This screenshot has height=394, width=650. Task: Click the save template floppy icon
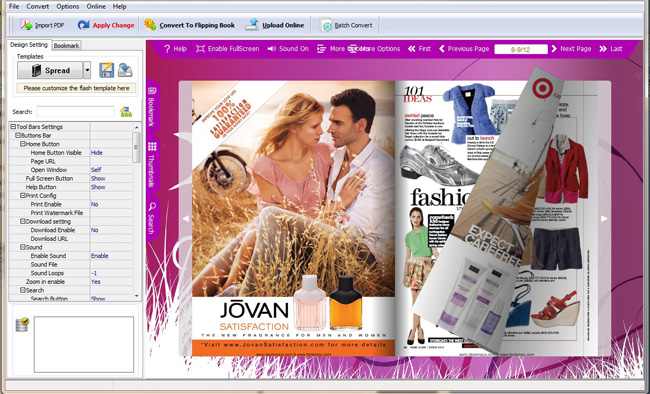coord(107,70)
